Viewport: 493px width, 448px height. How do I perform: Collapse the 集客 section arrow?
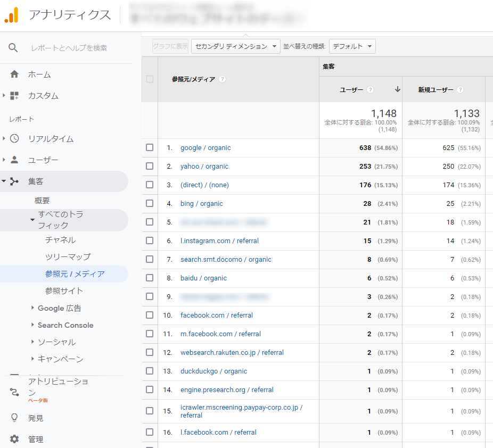4,181
